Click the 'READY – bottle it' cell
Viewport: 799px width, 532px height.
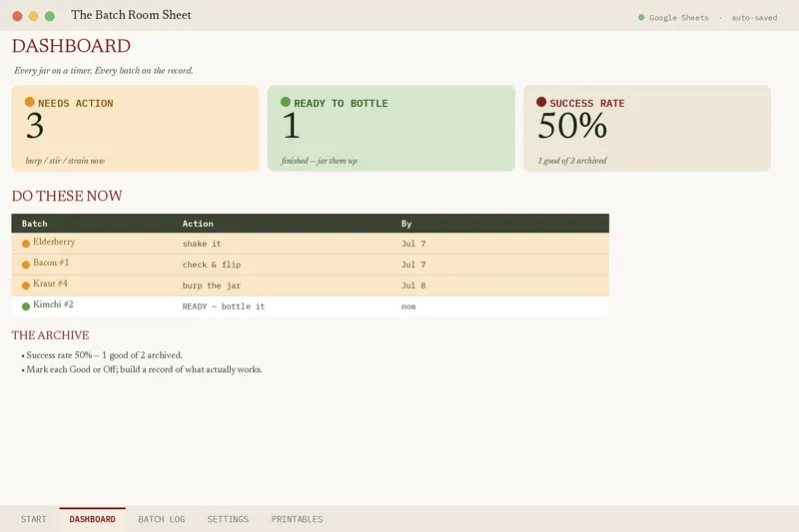[x=224, y=306]
